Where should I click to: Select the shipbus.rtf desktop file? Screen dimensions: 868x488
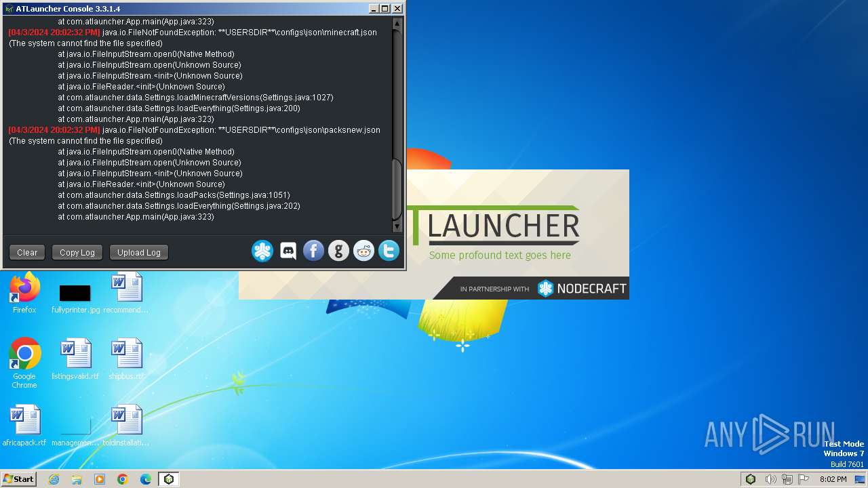tap(126, 359)
